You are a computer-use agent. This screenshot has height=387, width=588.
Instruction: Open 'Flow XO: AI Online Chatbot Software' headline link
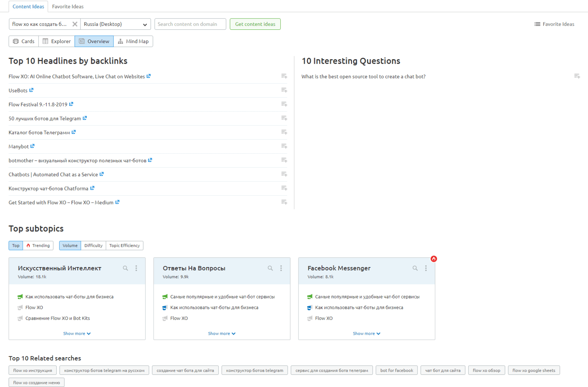click(x=76, y=77)
